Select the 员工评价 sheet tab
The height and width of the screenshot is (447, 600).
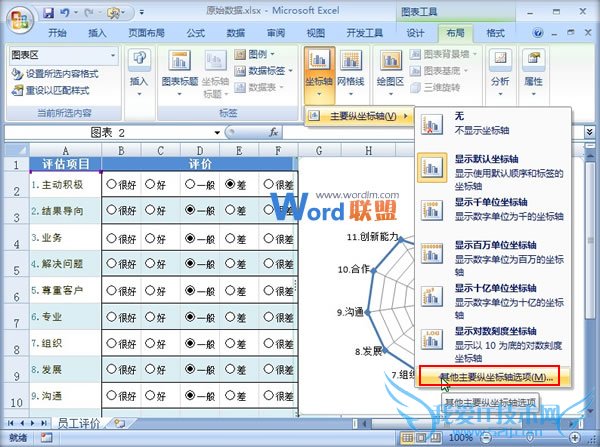tap(78, 423)
